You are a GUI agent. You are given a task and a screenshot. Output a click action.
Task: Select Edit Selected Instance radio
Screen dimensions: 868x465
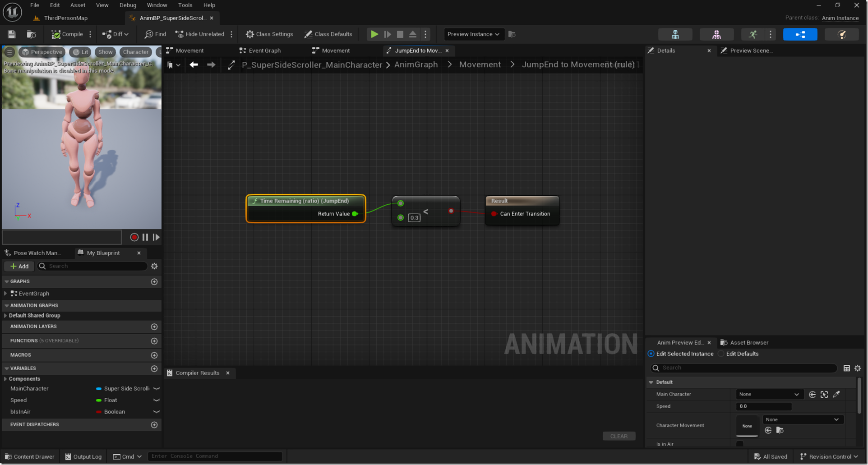(x=651, y=354)
